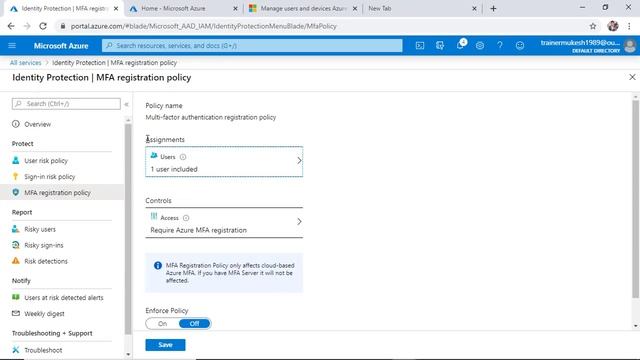Open the directory and subscription filter icon

point(440,46)
